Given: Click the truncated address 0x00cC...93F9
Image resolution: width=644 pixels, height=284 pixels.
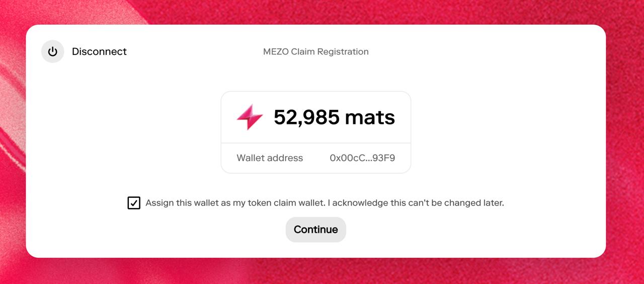Looking at the screenshot, I should point(362,158).
